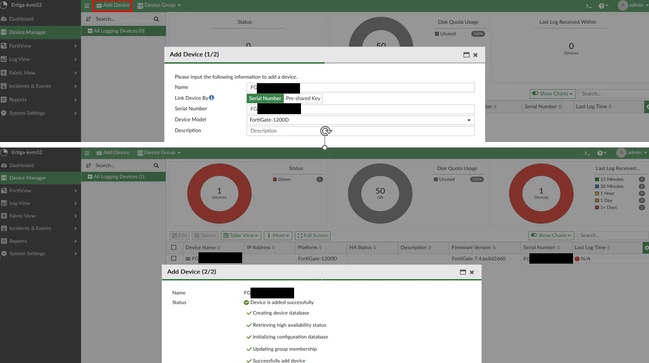Click blue 30 Minutes legend swatch
This screenshot has height=363, width=649.
597,187
